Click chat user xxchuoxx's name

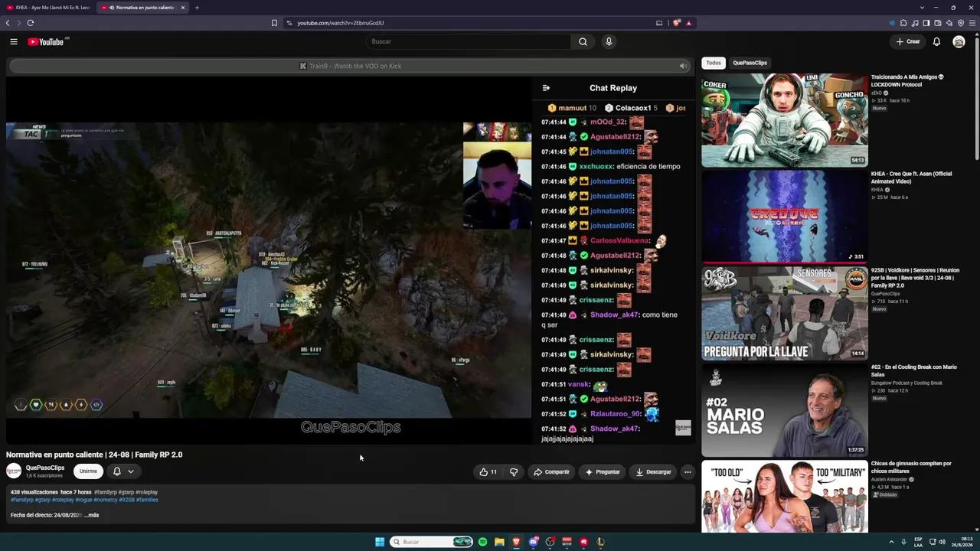pyautogui.click(x=596, y=166)
